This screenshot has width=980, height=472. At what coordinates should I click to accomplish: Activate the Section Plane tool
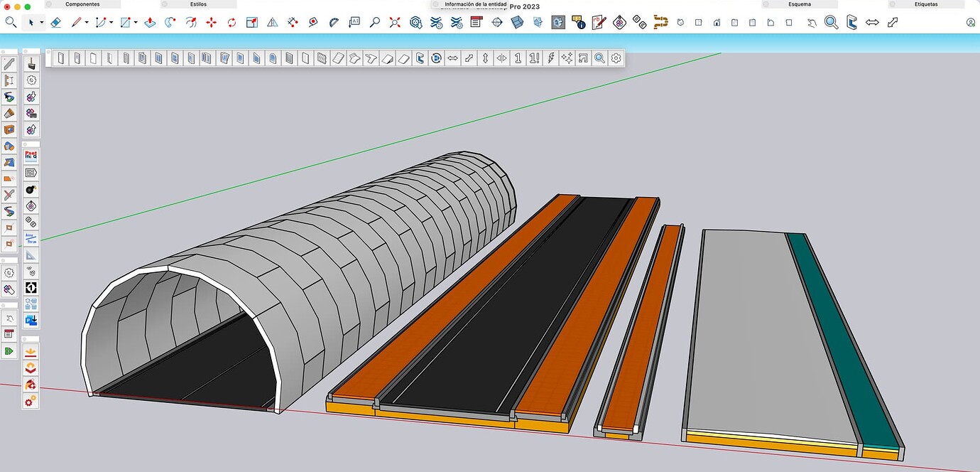(x=252, y=22)
